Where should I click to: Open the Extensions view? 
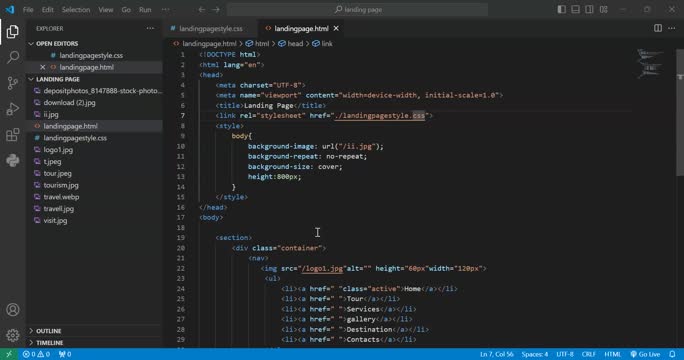click(x=13, y=134)
